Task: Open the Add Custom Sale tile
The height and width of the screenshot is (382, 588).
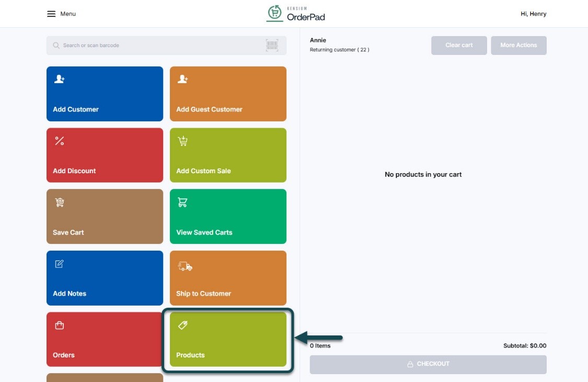Action: 228,155
